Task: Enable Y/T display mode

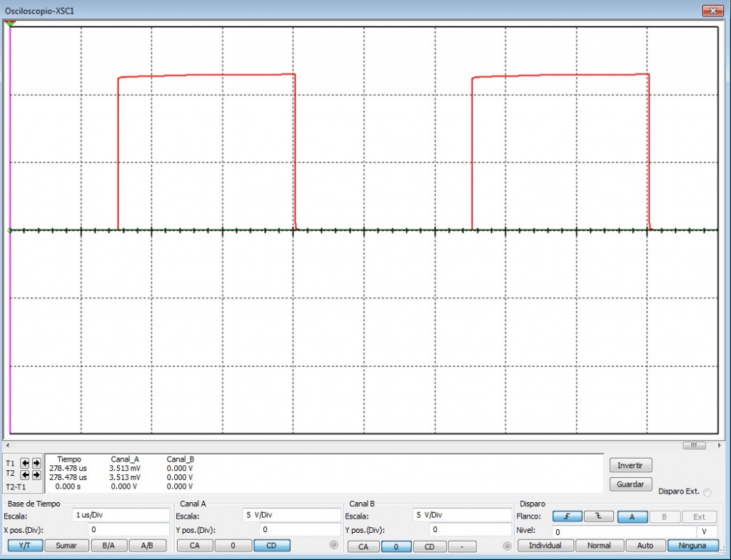Action: (x=25, y=546)
